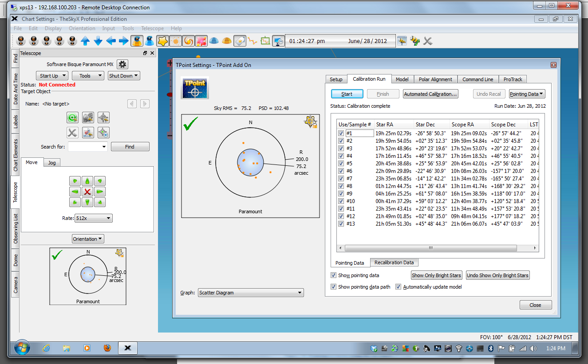Click the move left green arrow in Move pad

pyautogui.click(x=75, y=192)
